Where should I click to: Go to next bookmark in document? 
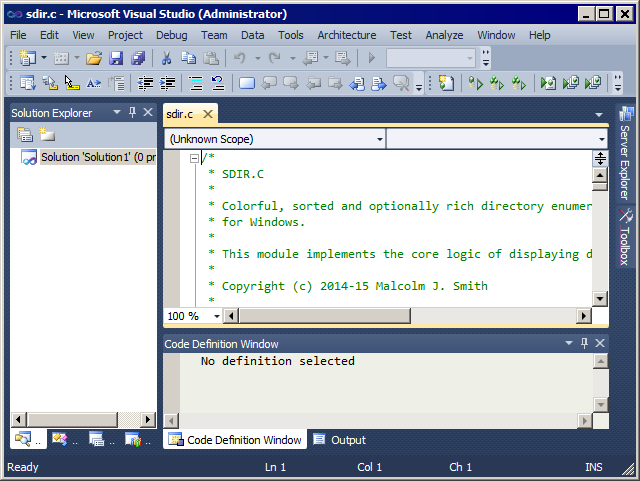[x=379, y=84]
